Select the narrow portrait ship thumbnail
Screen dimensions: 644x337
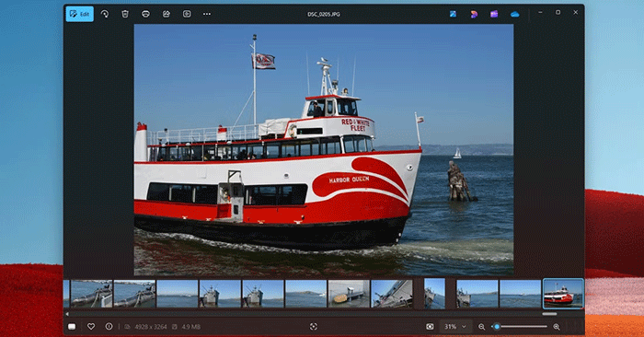click(434, 294)
